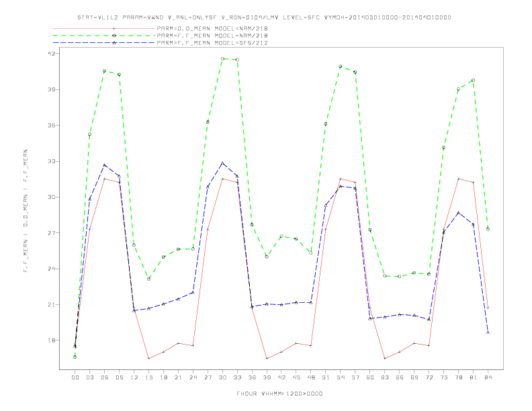Click x-axis tick label 60
Screen dimensions: 532x411
370,377
